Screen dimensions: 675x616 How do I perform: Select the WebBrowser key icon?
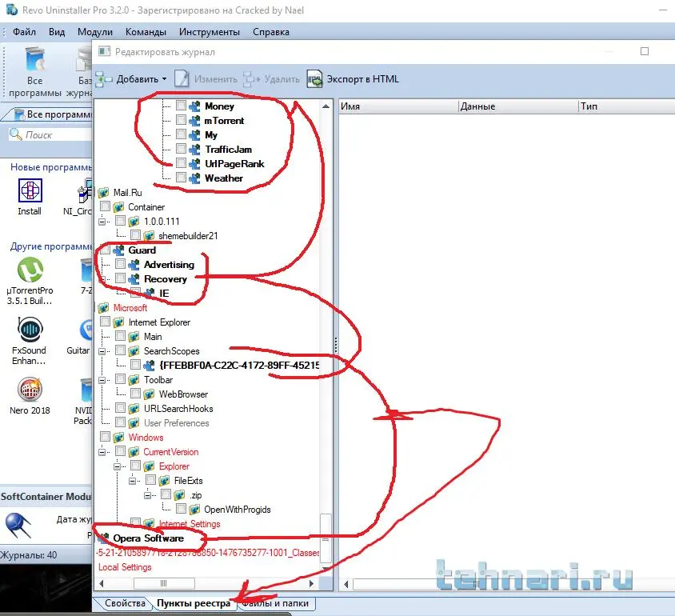point(149,394)
